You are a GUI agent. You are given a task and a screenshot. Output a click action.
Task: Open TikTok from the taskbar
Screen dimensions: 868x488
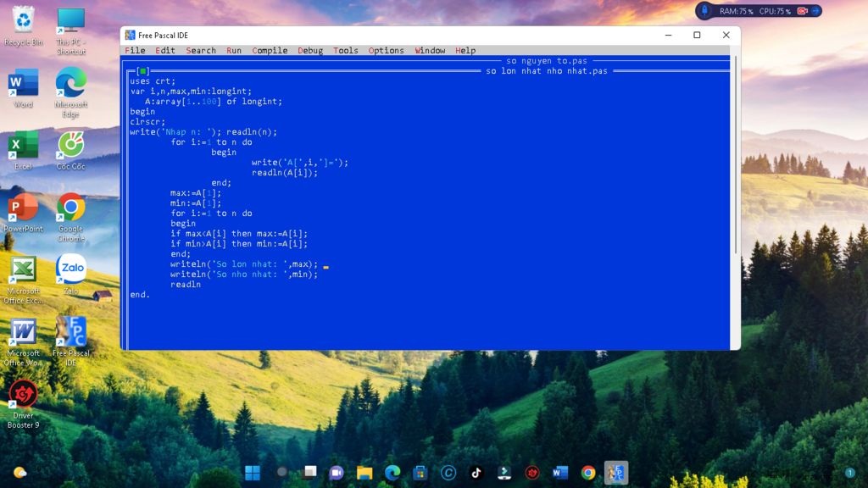(476, 473)
